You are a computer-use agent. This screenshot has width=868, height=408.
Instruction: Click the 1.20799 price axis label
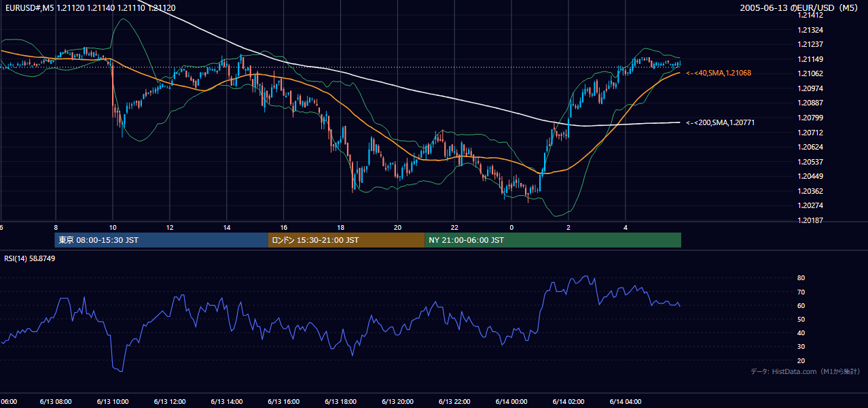tap(810, 118)
